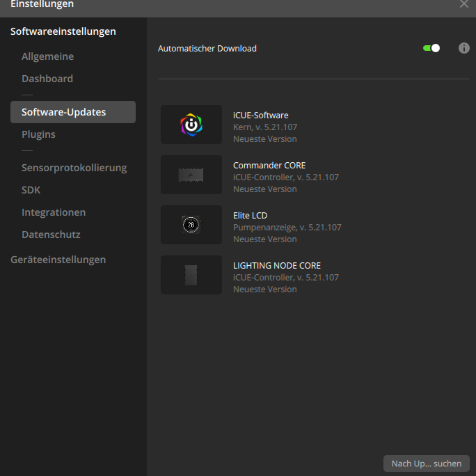476x476 pixels.
Task: Click the LIGHTING NODE CORE title text
Action: point(277,266)
